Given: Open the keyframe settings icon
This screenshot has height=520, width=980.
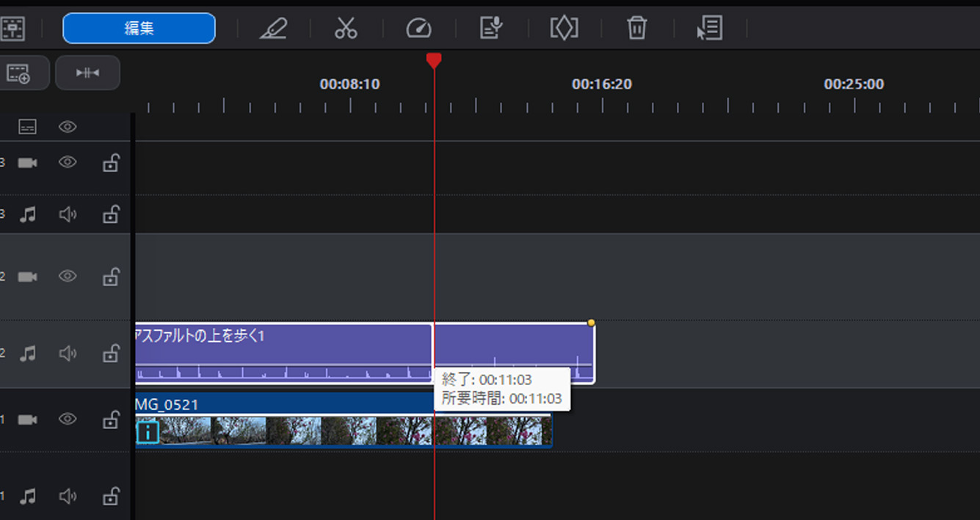Looking at the screenshot, I should click(564, 29).
